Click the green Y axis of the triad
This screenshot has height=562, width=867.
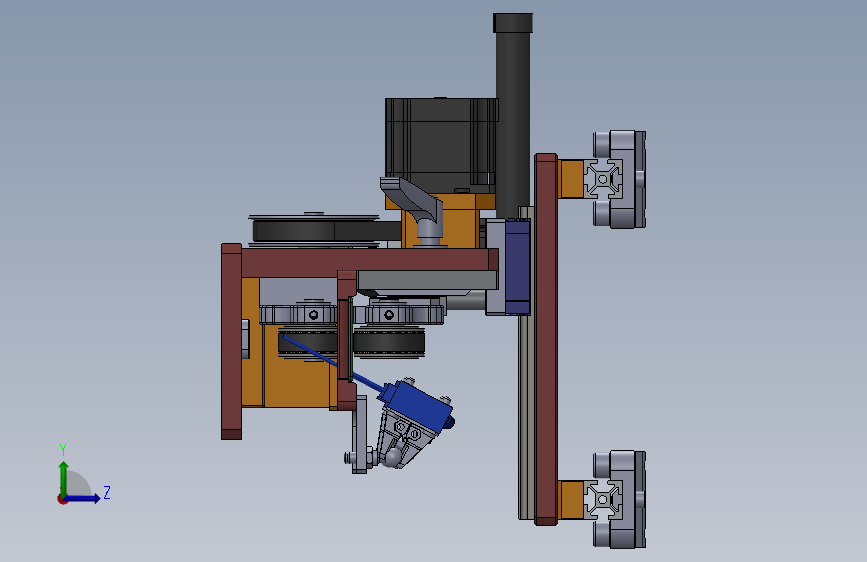[63, 478]
